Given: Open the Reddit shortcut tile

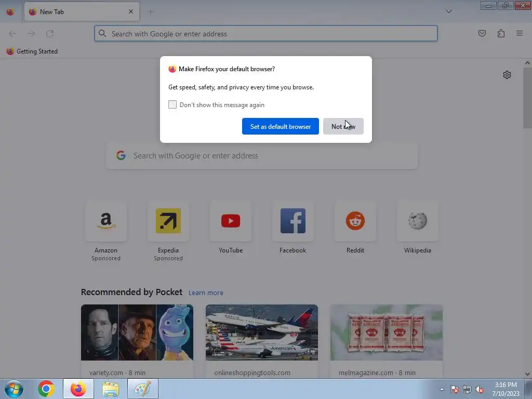Looking at the screenshot, I should click(355, 221).
